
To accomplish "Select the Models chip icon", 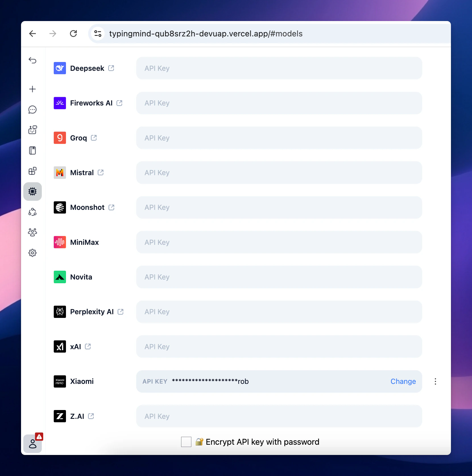I will coord(32,191).
